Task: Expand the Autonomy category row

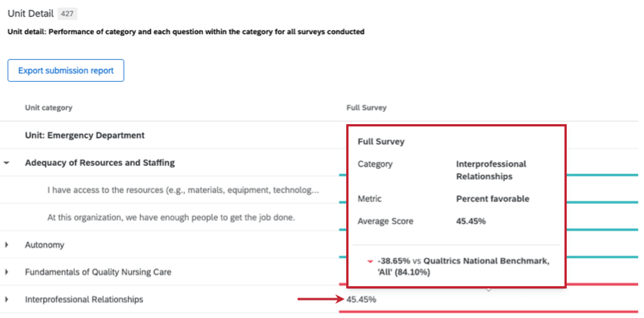Action: [x=7, y=245]
